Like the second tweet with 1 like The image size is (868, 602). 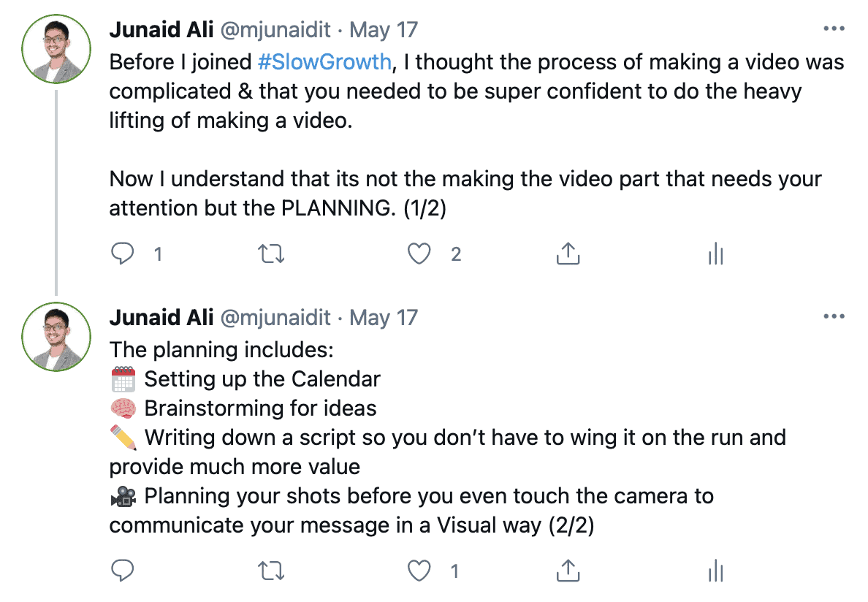click(419, 571)
